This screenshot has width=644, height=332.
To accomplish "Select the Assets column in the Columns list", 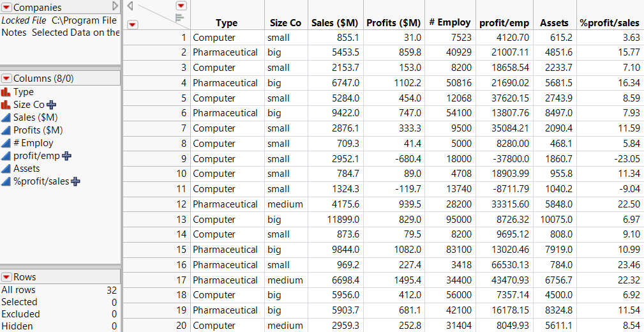I will coord(27,169).
